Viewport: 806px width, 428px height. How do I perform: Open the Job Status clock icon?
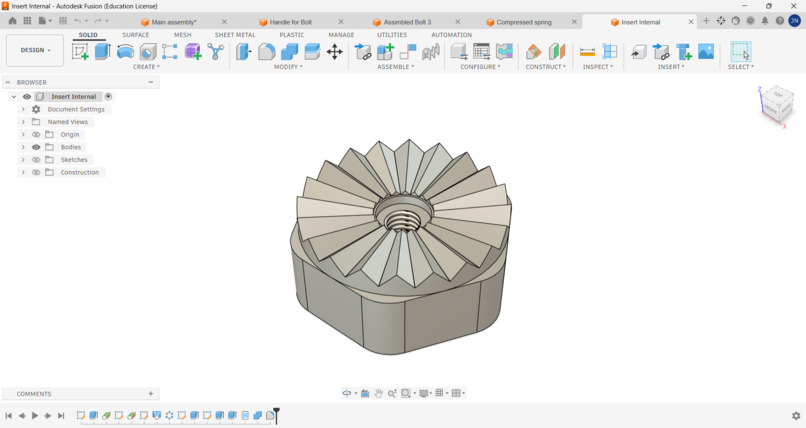click(x=750, y=21)
